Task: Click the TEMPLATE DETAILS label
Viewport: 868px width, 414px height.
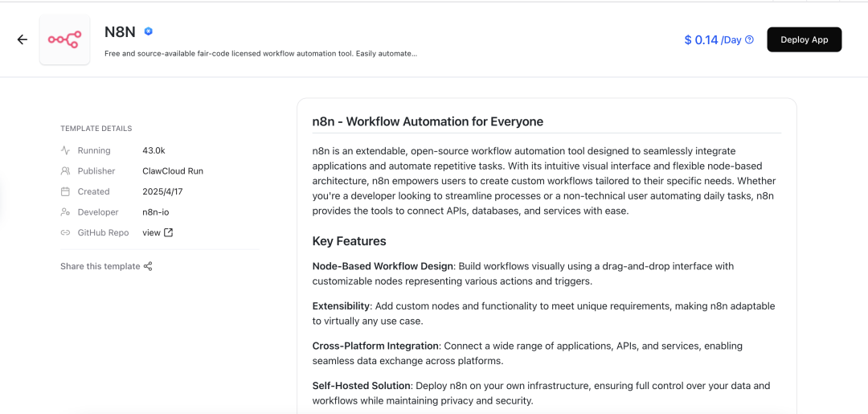Action: (x=96, y=129)
